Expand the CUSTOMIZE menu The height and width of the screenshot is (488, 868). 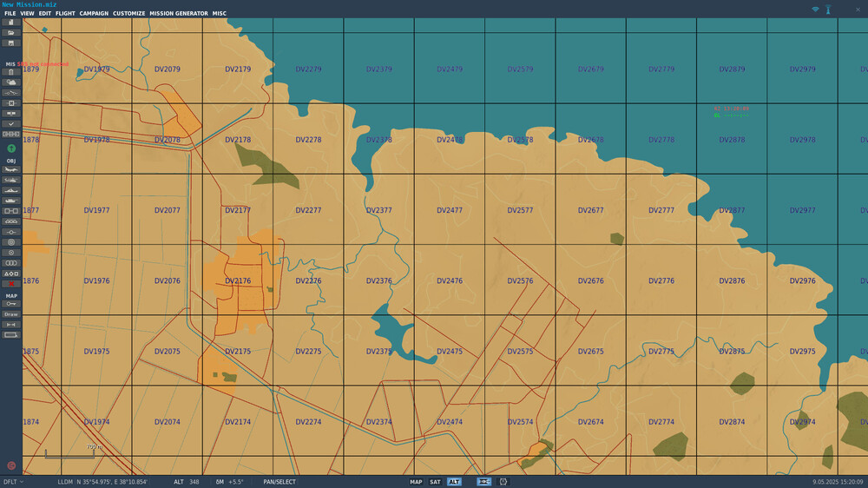129,13
